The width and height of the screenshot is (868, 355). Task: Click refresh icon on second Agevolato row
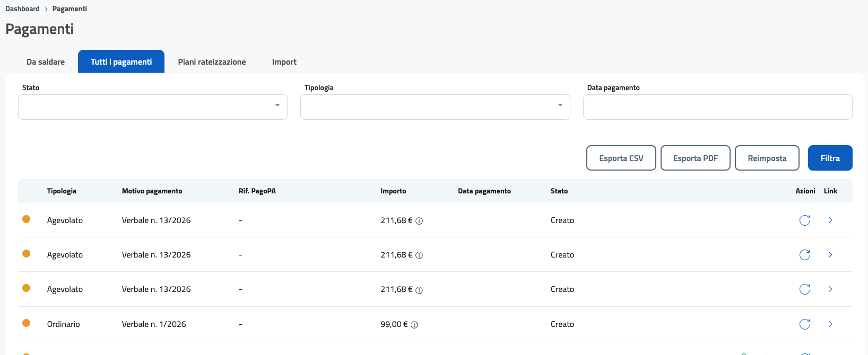(804, 255)
